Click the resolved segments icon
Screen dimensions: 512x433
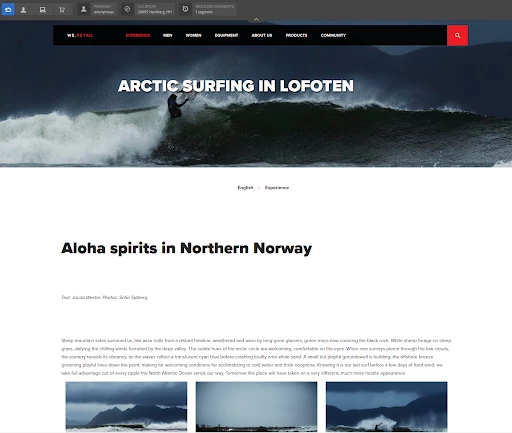[185, 9]
